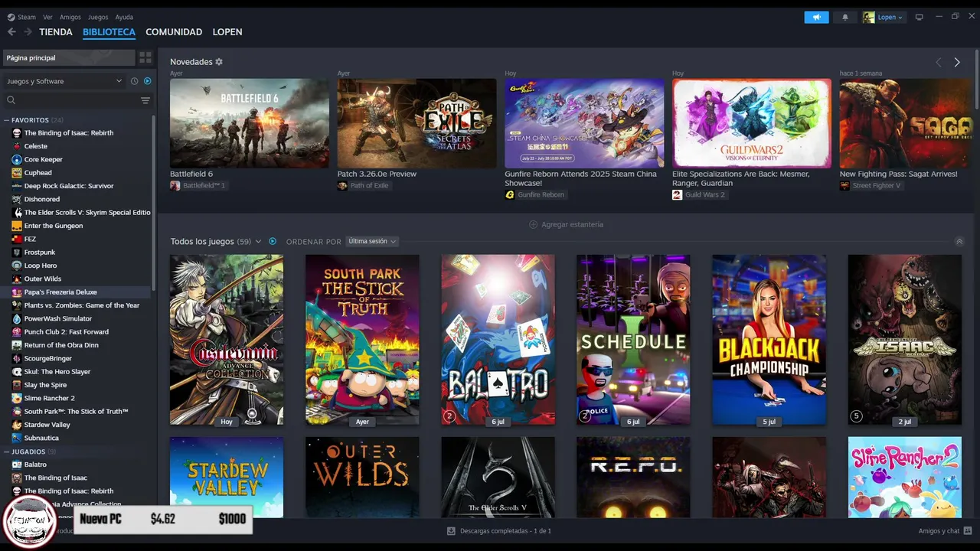This screenshot has height=551, width=980.
Task: Open the Amigos y chat icon
Action: point(969,531)
